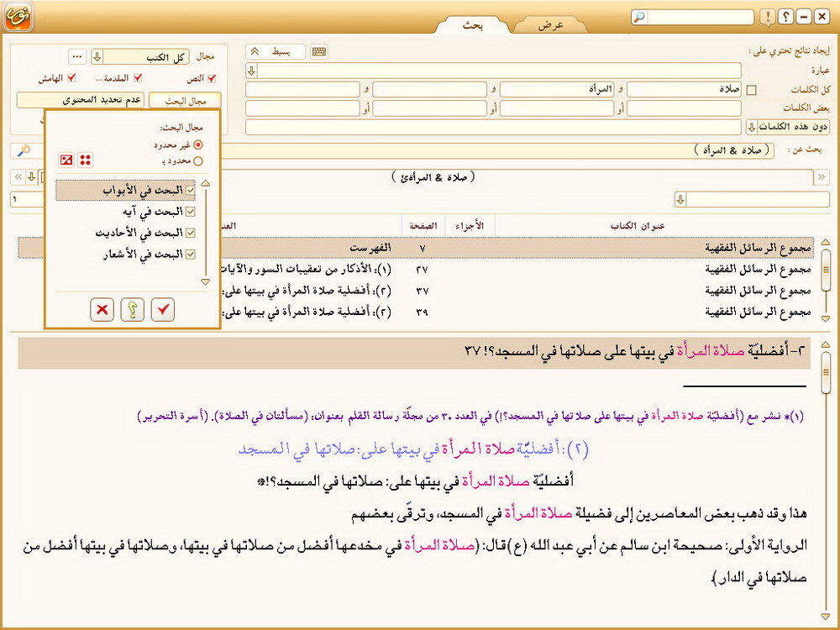This screenshot has height=630, width=840.
Task: Open عدم تحديد المحتوى content selector
Action: point(81,100)
